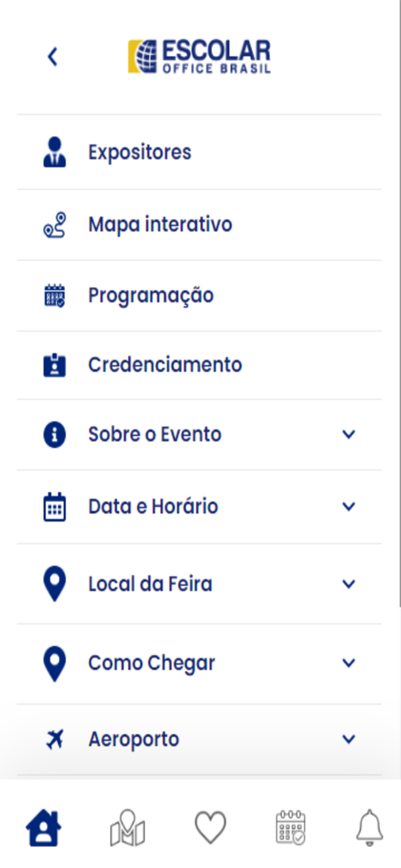Open the calendar icon in bottom navigation
The width and height of the screenshot is (401, 868).
pyautogui.click(x=289, y=826)
